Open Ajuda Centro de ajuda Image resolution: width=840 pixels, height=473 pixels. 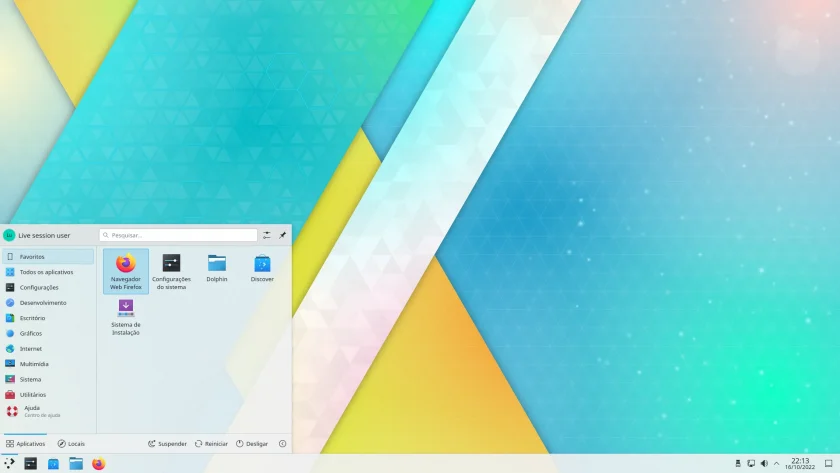click(x=48, y=411)
